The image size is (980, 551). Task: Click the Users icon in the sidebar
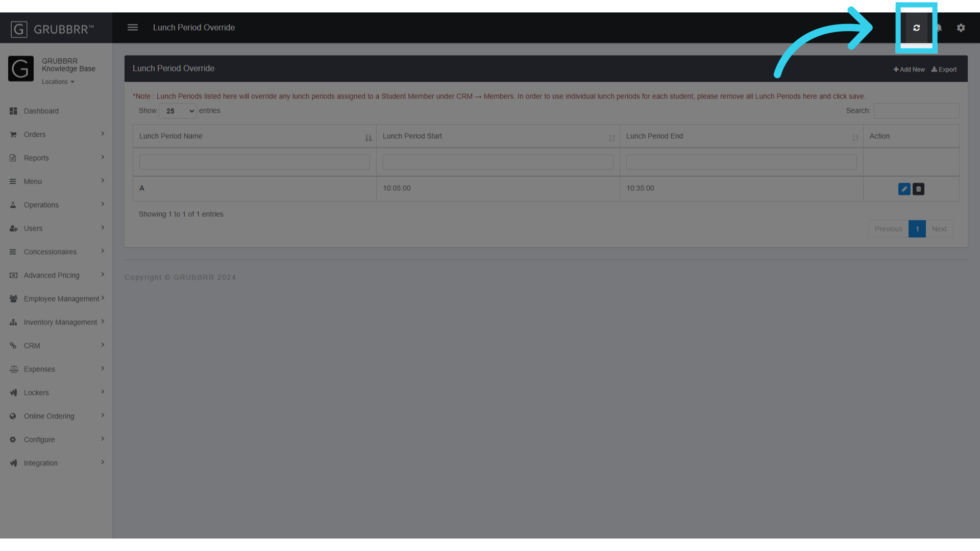pyautogui.click(x=13, y=228)
